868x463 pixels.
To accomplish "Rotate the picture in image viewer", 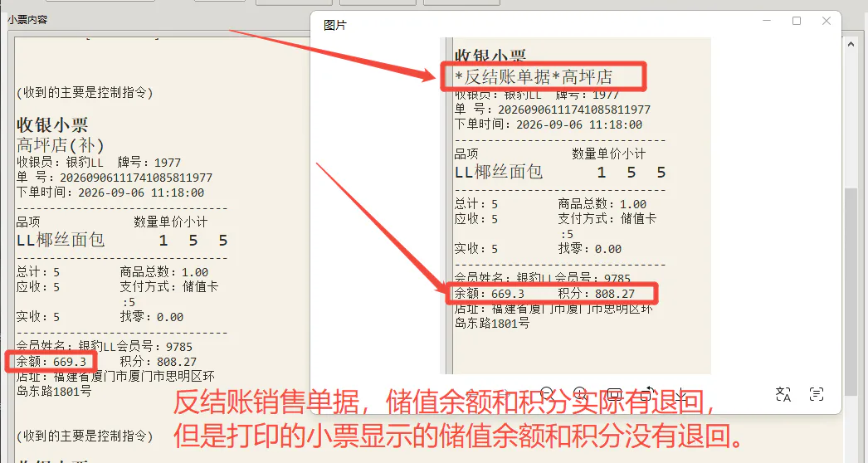I will (647, 394).
